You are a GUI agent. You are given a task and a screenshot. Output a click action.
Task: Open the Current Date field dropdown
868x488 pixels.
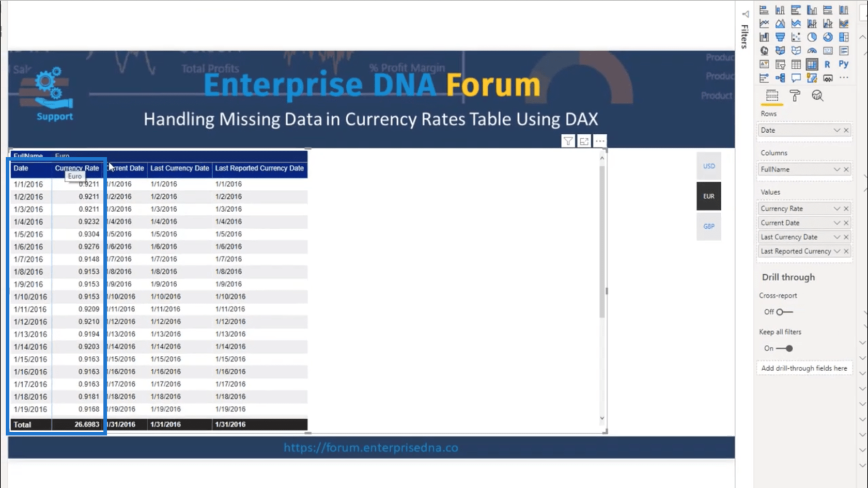(x=836, y=223)
